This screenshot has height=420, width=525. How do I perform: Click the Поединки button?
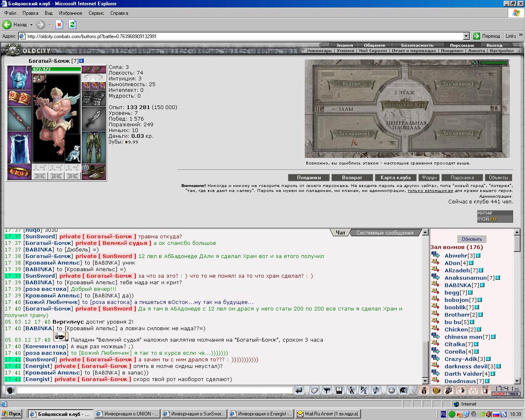coord(309,178)
